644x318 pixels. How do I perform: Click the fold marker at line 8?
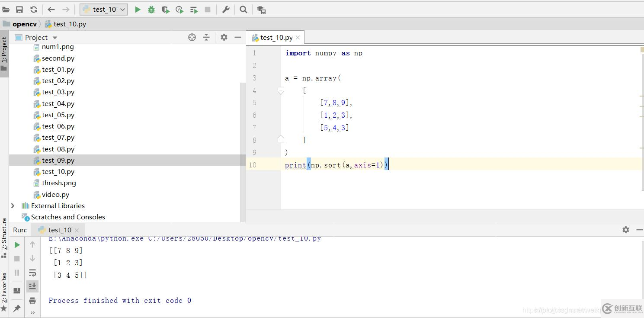(x=281, y=139)
